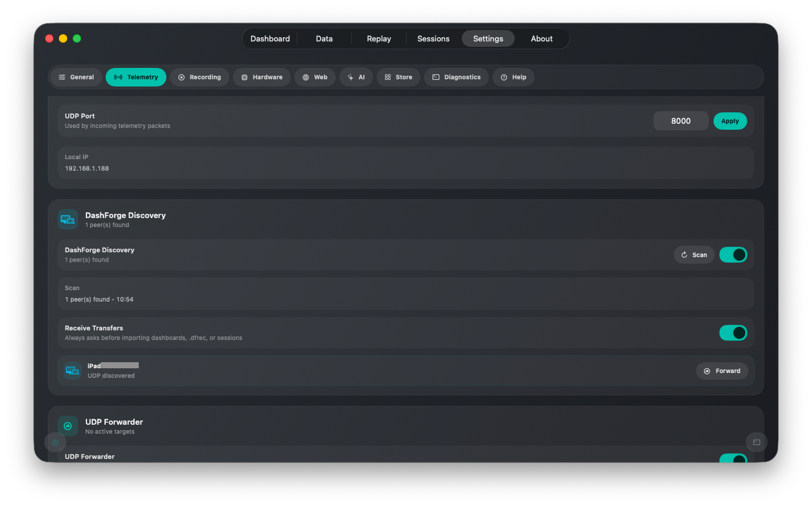Click the DashForge Discovery section icon
Viewport: 812px width, 507px height.
[x=68, y=219]
